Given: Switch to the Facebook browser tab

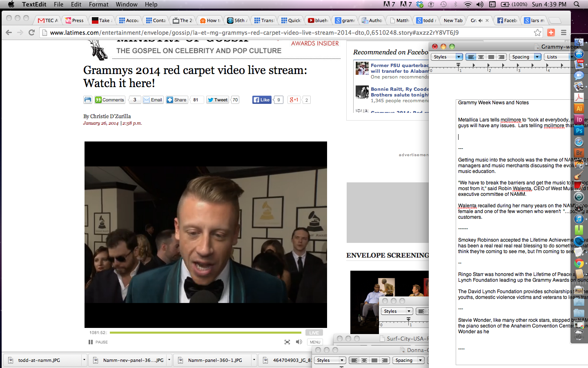Looking at the screenshot, I should [507, 20].
